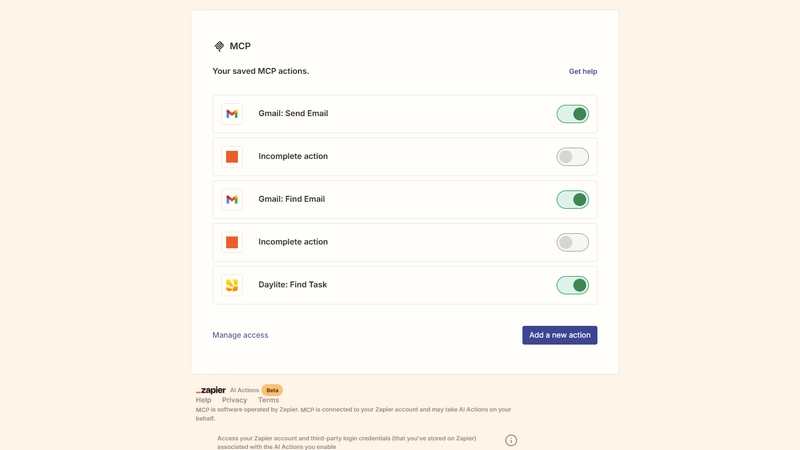Enable the second Incomplete action toggle
The image size is (800, 450).
pos(572,242)
